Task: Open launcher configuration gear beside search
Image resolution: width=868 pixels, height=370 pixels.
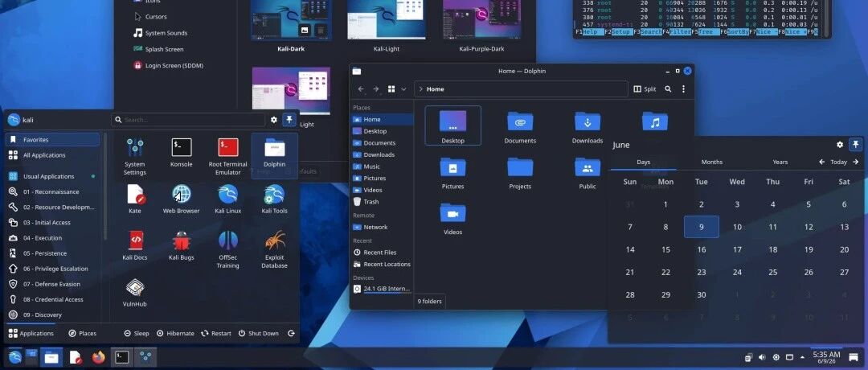Action: [x=273, y=120]
